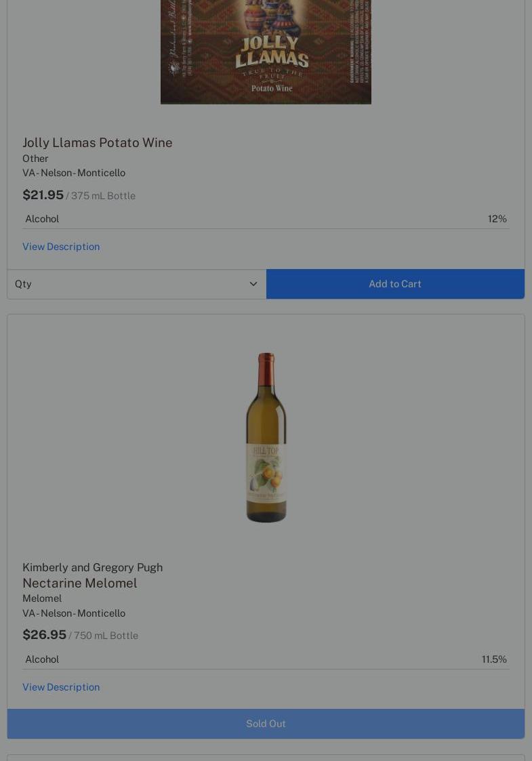Click the $21.95 price
Viewport: 532px width, 761px height.
[43, 195]
